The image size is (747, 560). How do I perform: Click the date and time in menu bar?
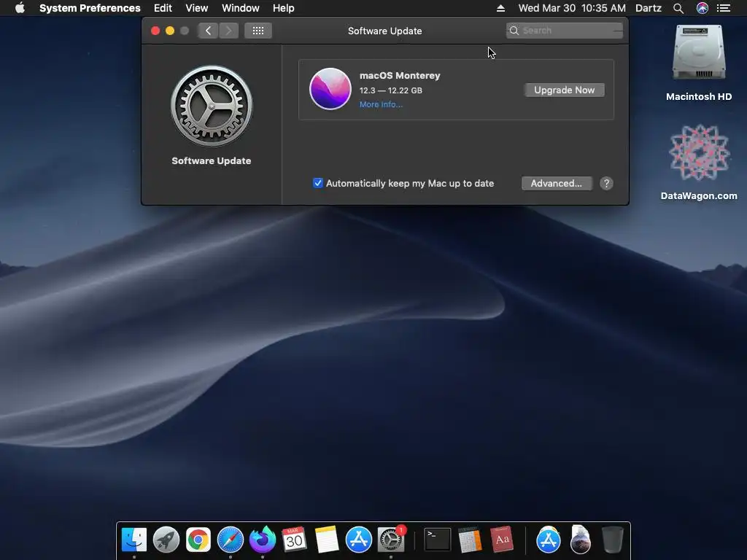pos(572,8)
